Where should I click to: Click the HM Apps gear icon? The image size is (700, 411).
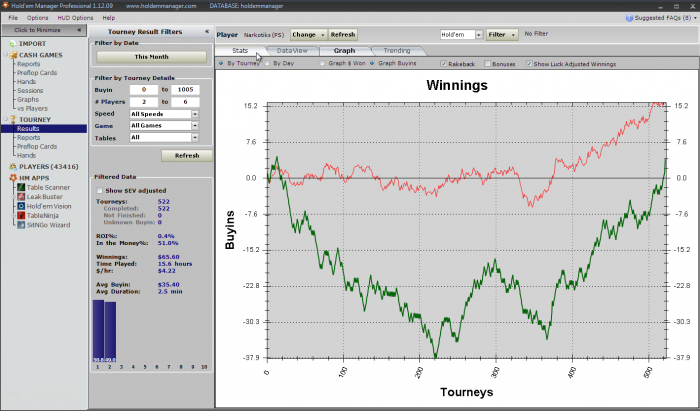tap(13, 178)
